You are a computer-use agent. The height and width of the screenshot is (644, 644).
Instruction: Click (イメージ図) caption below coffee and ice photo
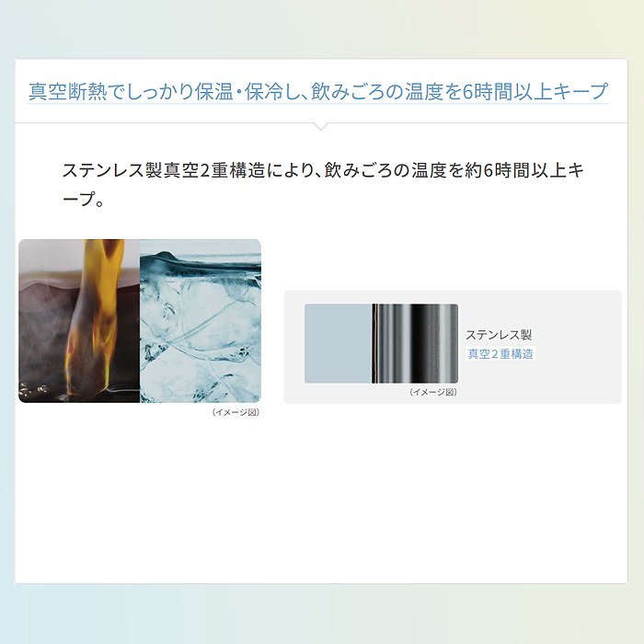tap(236, 412)
